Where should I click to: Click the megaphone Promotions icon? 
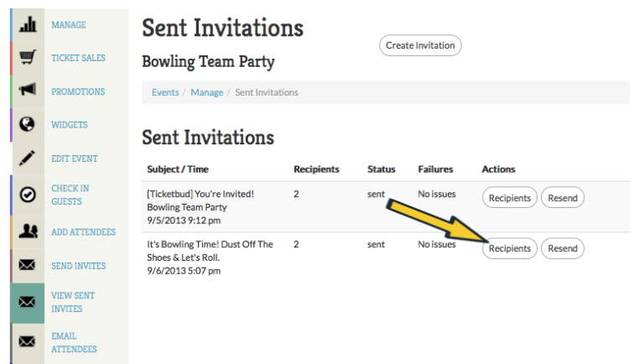click(27, 91)
